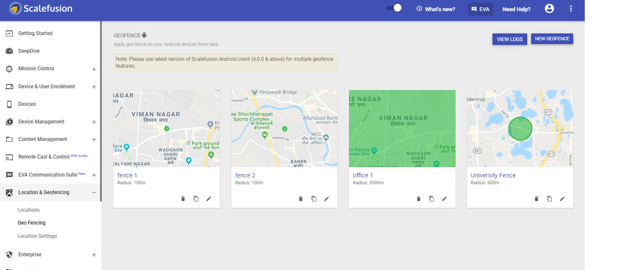
Task: Delete the University Fence geofence
Action: click(536, 199)
